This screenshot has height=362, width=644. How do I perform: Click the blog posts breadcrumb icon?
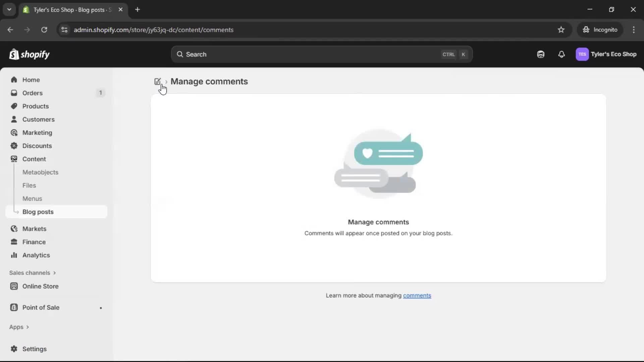pyautogui.click(x=157, y=81)
